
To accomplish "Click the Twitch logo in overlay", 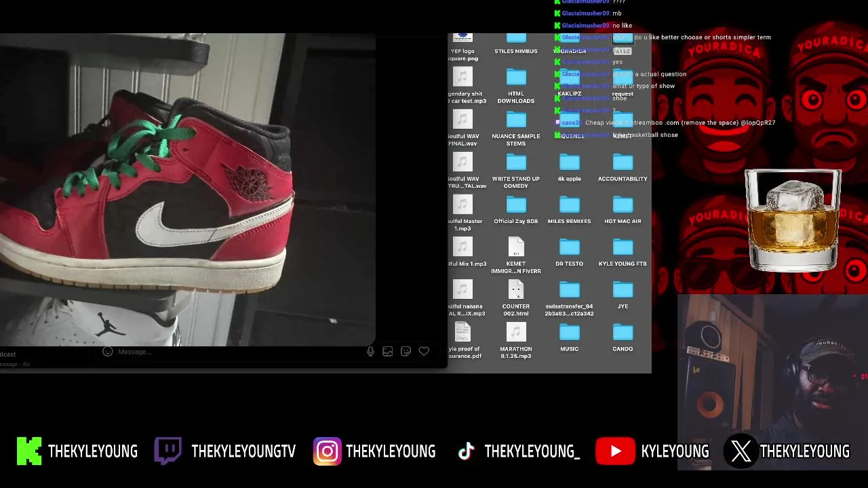I will pyautogui.click(x=167, y=451).
